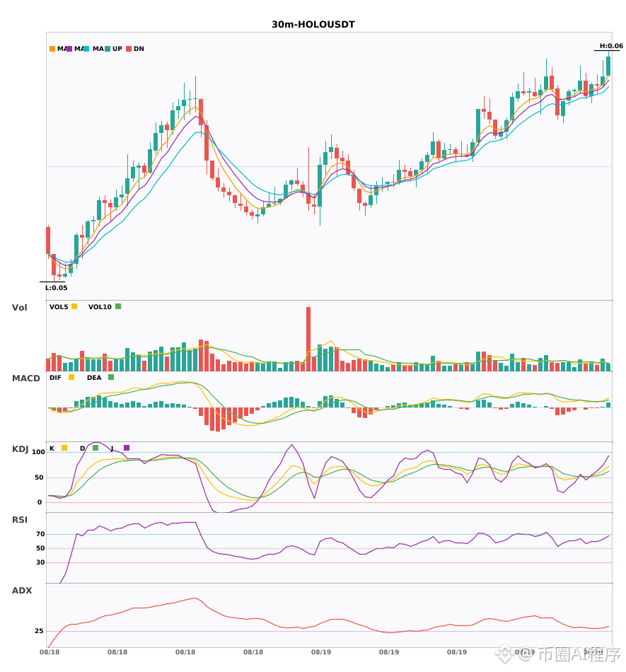The width and height of the screenshot is (626, 672).
Task: Click the tallest red volume spike bar
Action: click(308, 339)
